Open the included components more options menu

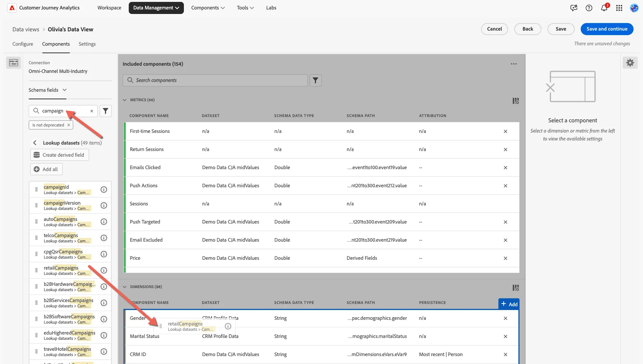(514, 64)
